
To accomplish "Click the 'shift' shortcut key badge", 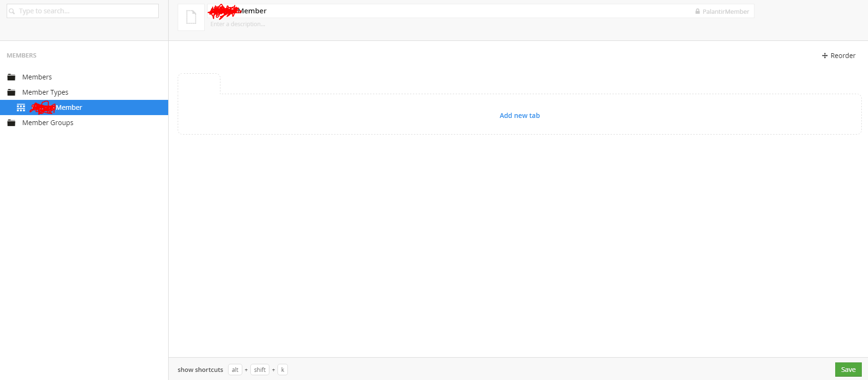I will pyautogui.click(x=260, y=370).
